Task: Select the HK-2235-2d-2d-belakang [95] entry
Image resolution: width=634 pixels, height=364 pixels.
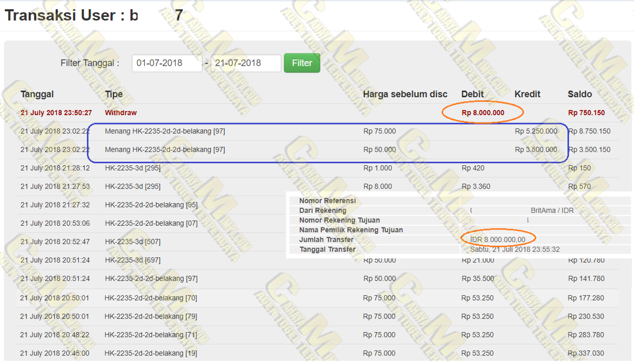Action: (151, 205)
